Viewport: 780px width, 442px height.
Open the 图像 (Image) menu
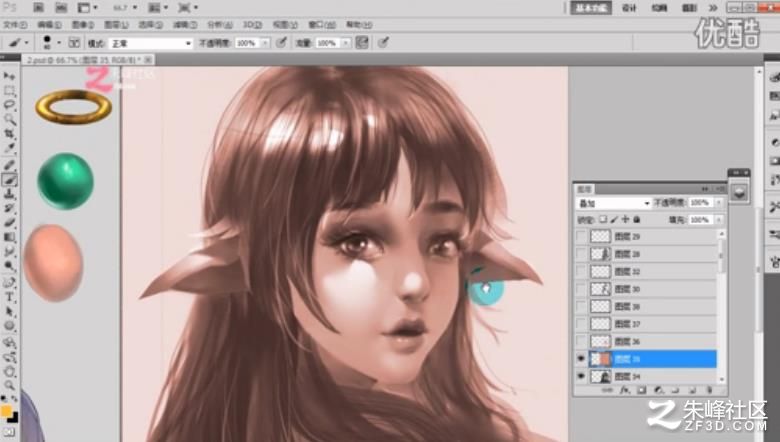click(83, 25)
